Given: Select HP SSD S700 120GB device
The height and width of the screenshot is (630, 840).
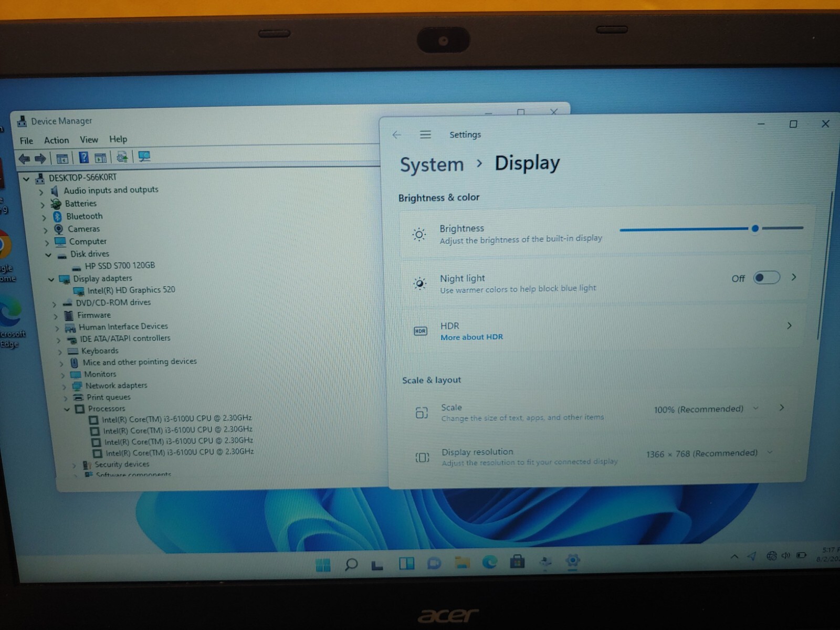Looking at the screenshot, I should click(x=120, y=266).
